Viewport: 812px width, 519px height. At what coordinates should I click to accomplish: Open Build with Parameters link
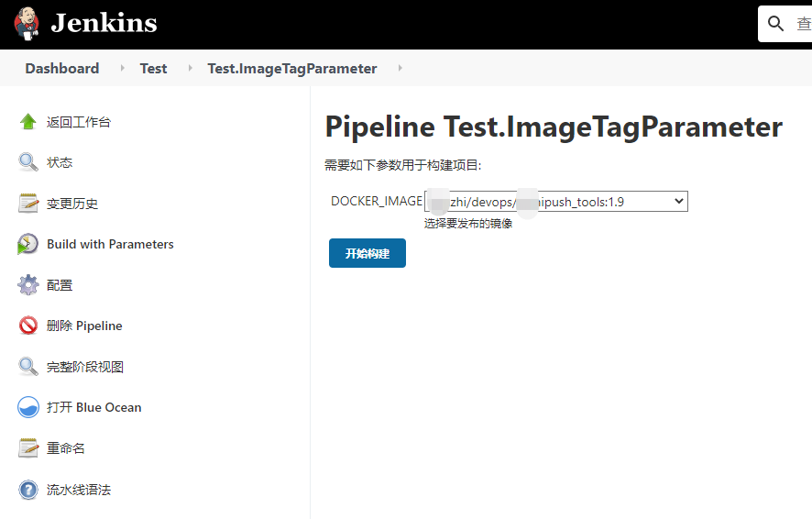click(x=110, y=244)
